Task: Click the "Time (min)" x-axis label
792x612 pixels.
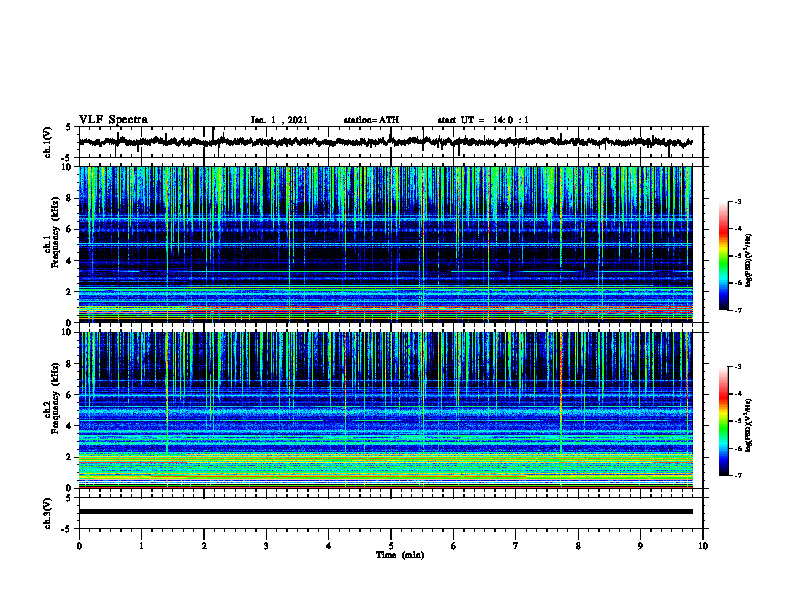Action: tap(400, 555)
